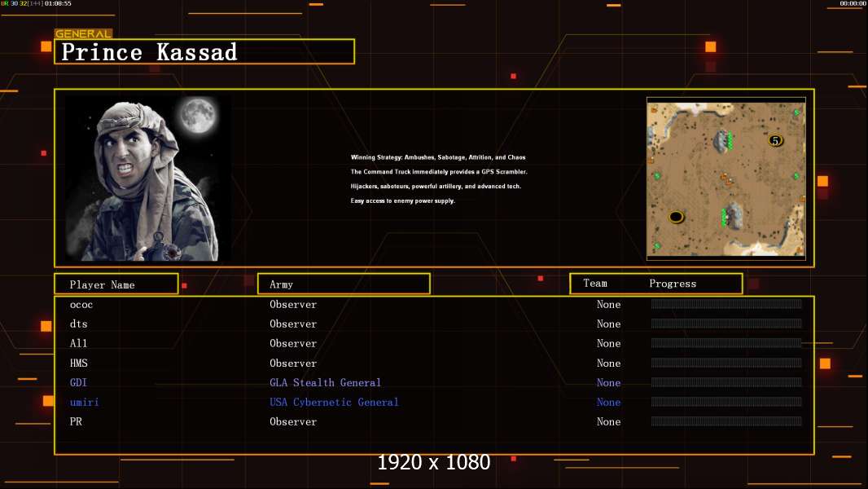
Task: Click Observer army entry for HMS
Action: coord(293,363)
